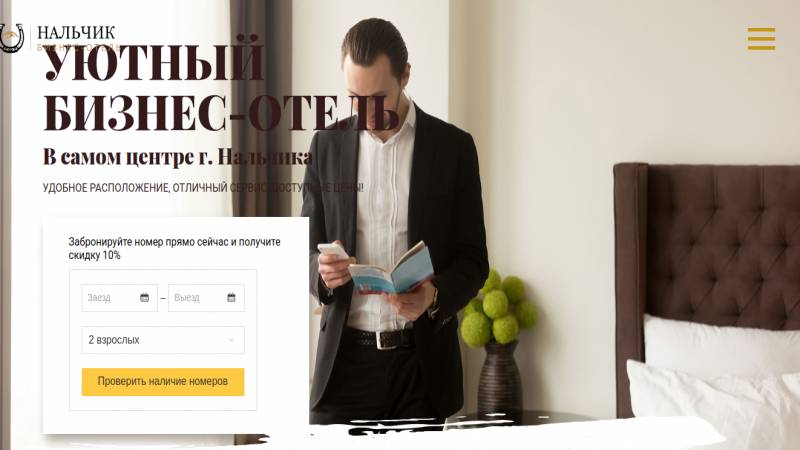Click the horseshoe logo icon
Image resolution: width=800 pixels, height=450 pixels.
click(x=11, y=38)
